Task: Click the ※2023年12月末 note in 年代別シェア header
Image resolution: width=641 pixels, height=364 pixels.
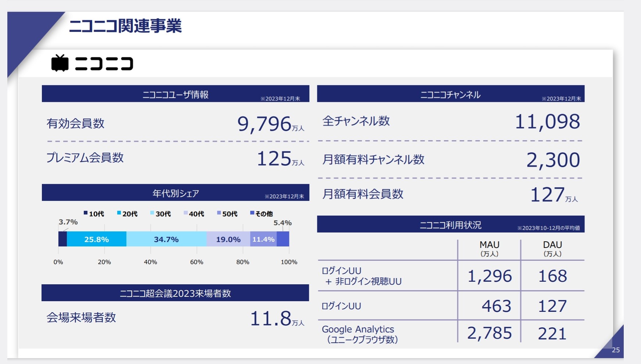Action: pyautogui.click(x=284, y=197)
